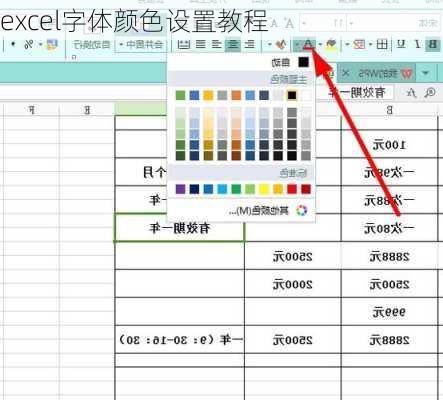
Task: Click the decrease font size icon
Action: 274,23
